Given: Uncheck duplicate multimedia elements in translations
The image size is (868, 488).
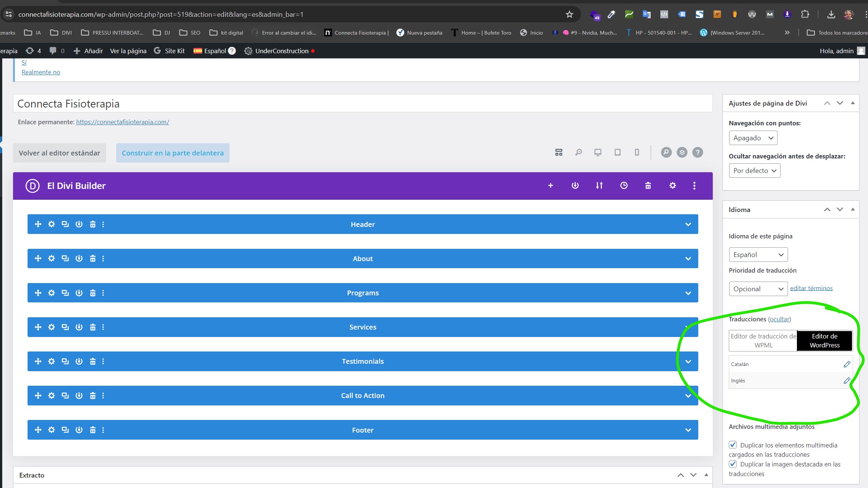Looking at the screenshot, I should point(733,445).
